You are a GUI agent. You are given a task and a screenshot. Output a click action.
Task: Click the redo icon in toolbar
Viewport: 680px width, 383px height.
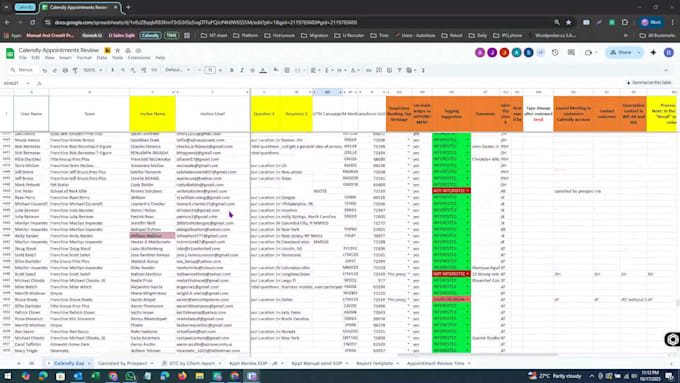tap(55, 70)
